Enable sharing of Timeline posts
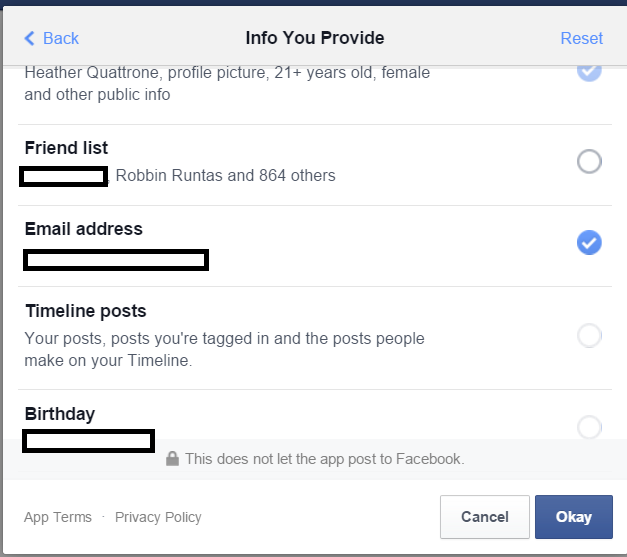This screenshot has width=627, height=557. coord(589,335)
